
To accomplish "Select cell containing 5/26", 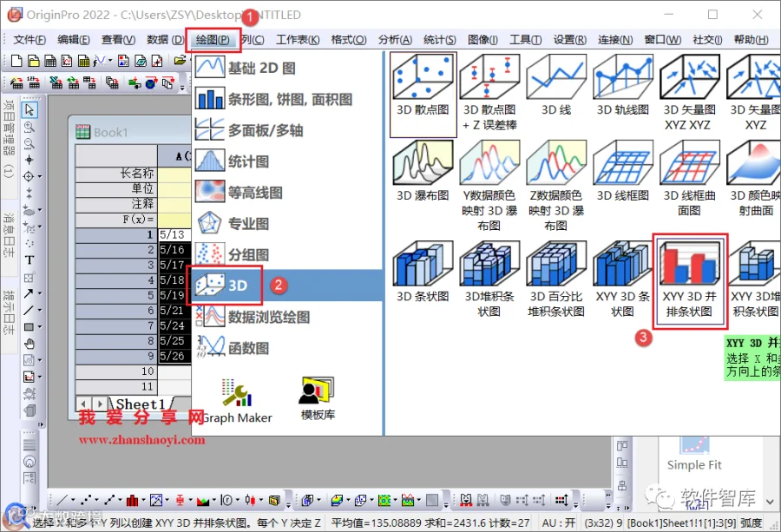I will pyautogui.click(x=174, y=356).
